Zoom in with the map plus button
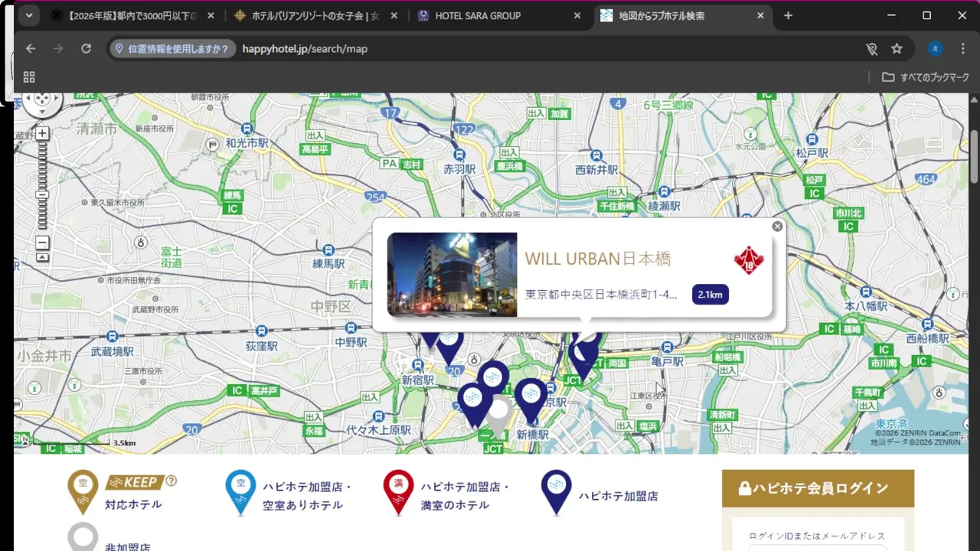 click(x=42, y=133)
